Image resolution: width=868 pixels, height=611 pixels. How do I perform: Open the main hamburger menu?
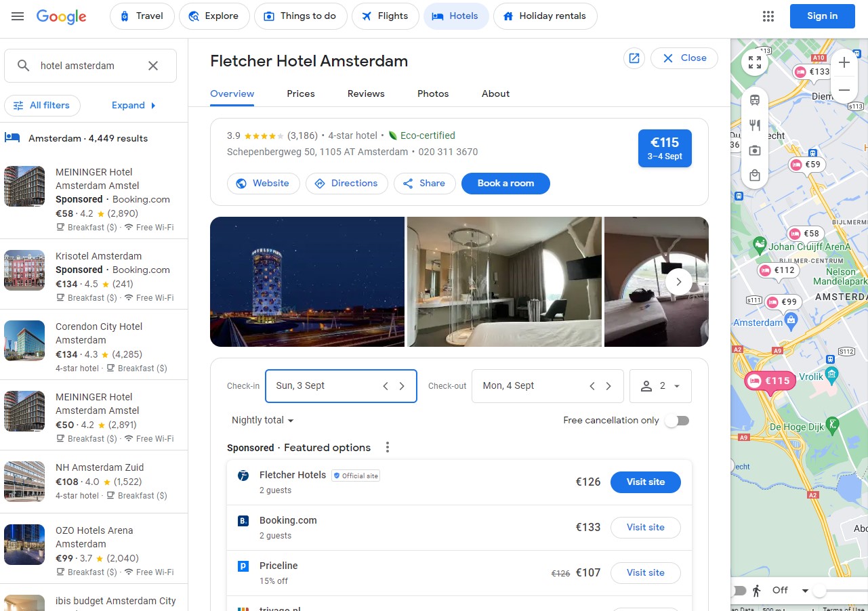(x=18, y=16)
